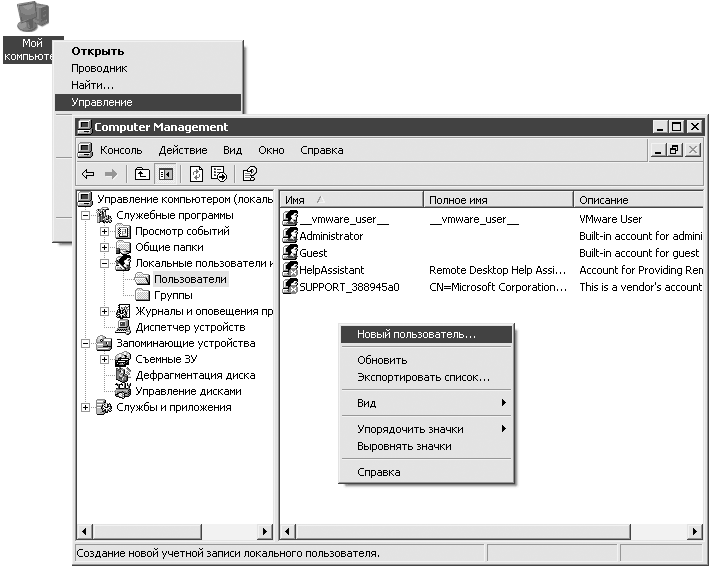
Task: Click the Export list toolbar icon
Action: [x=219, y=174]
